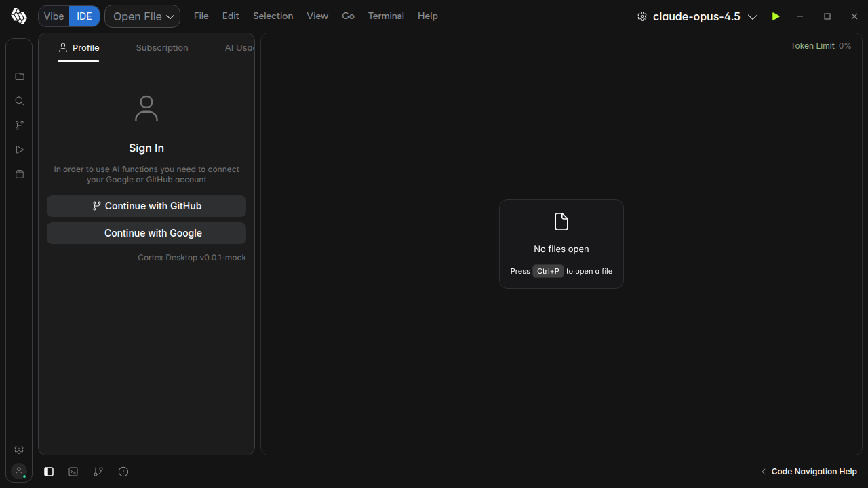The height and width of the screenshot is (488, 868).
Task: Switch to IDE mode
Action: click(85, 16)
